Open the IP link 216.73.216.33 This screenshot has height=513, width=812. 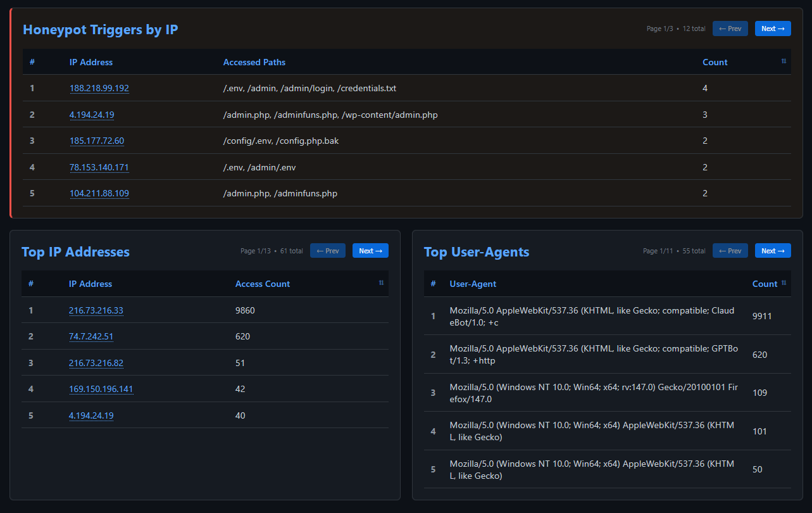click(x=96, y=310)
